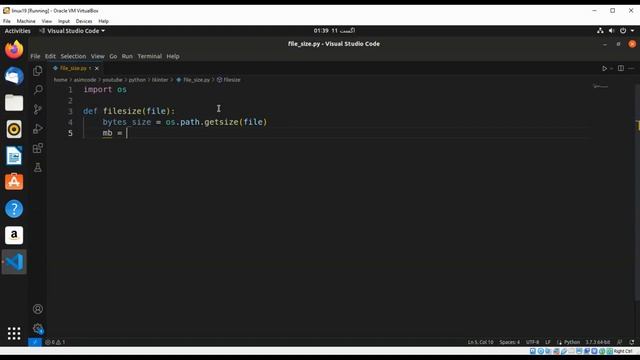The height and width of the screenshot is (360, 640).
Task: Click the 'mb' variable on line 5
Action: tap(107, 133)
